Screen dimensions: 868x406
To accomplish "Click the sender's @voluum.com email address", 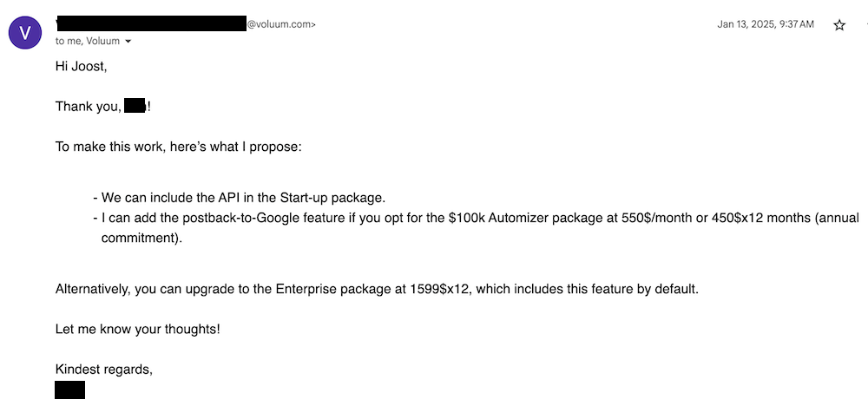I will [281, 24].
